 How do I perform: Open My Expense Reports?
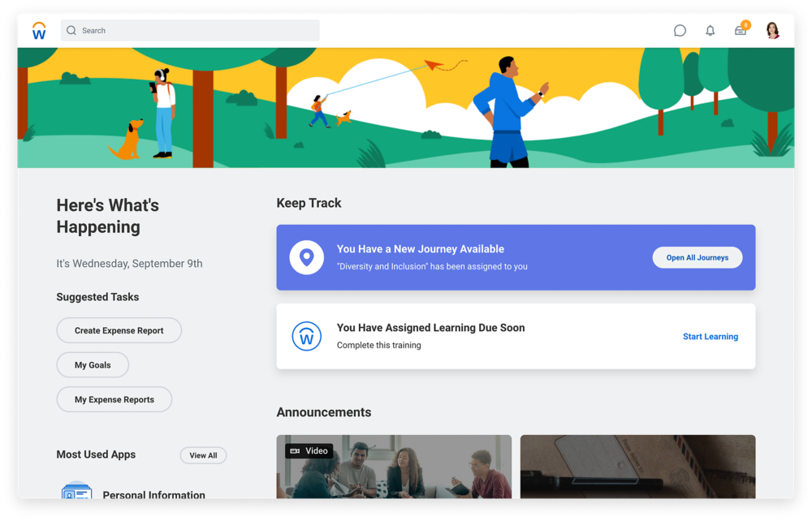pyautogui.click(x=114, y=400)
